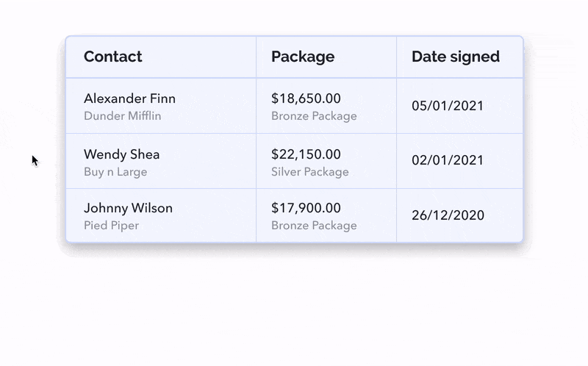Click the 02/01/2021 date cell
588x366 pixels.
coord(448,160)
